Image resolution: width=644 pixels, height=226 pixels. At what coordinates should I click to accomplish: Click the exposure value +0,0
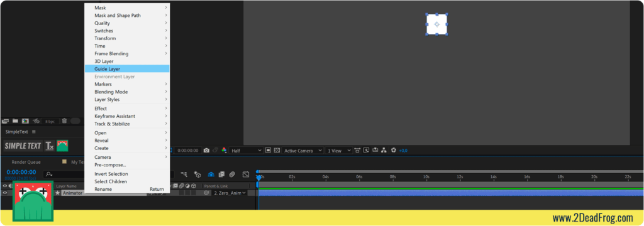point(403,151)
